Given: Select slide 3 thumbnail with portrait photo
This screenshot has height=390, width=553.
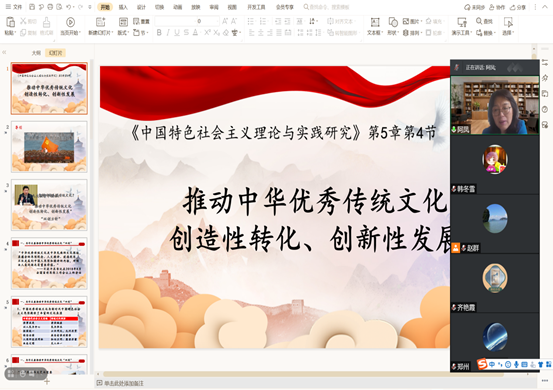Looking at the screenshot, I should coord(49,205).
